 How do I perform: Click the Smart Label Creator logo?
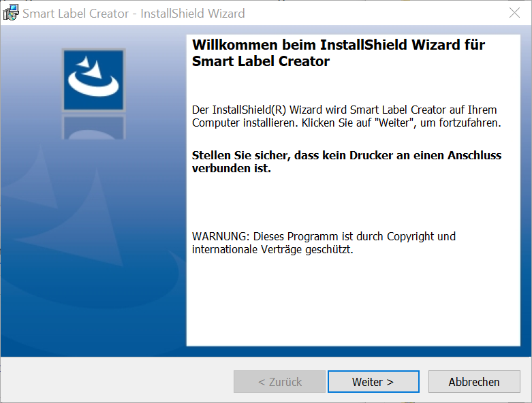(93, 80)
